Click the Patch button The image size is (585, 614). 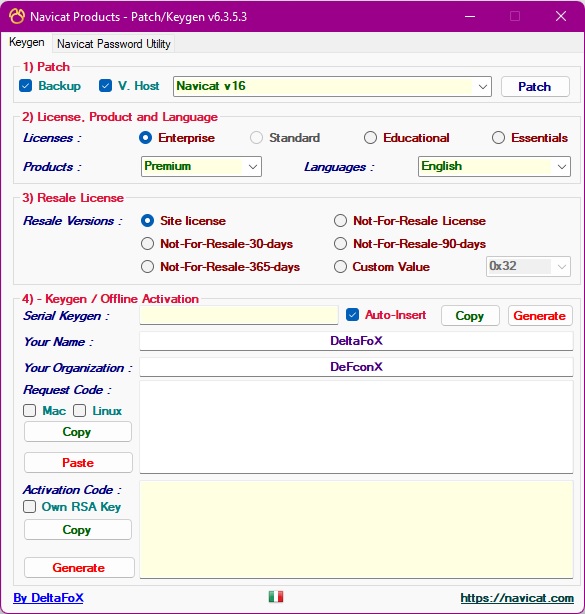click(x=535, y=87)
